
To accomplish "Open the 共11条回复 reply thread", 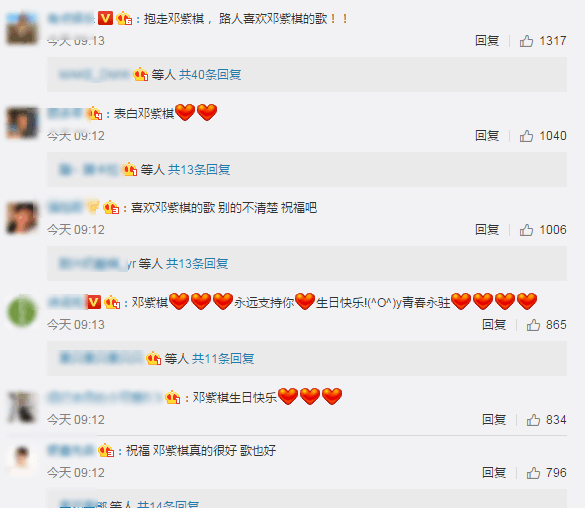I will (223, 359).
